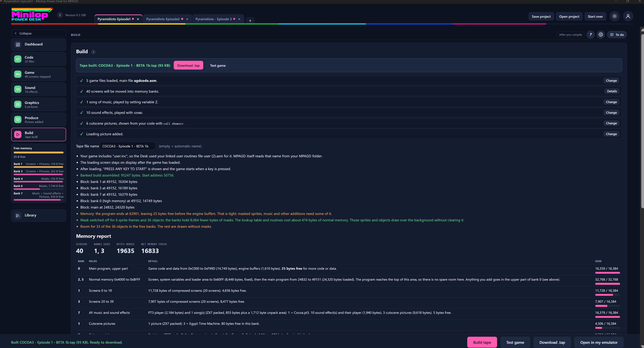
Task: Toggle light/dark theme sun icon
Action: (x=615, y=16)
